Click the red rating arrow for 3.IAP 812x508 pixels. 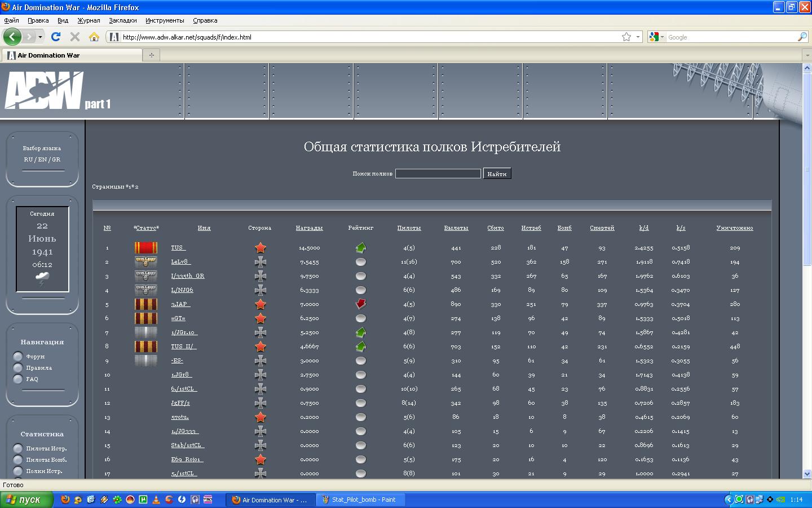click(361, 304)
